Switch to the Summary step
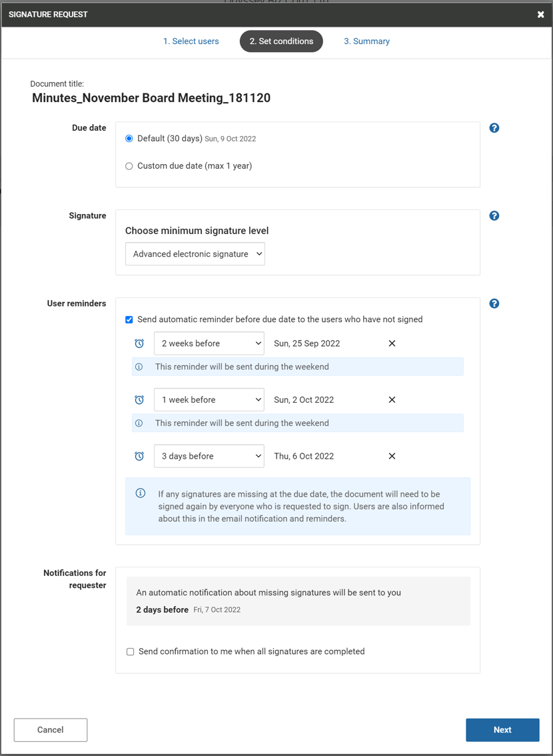 (366, 41)
